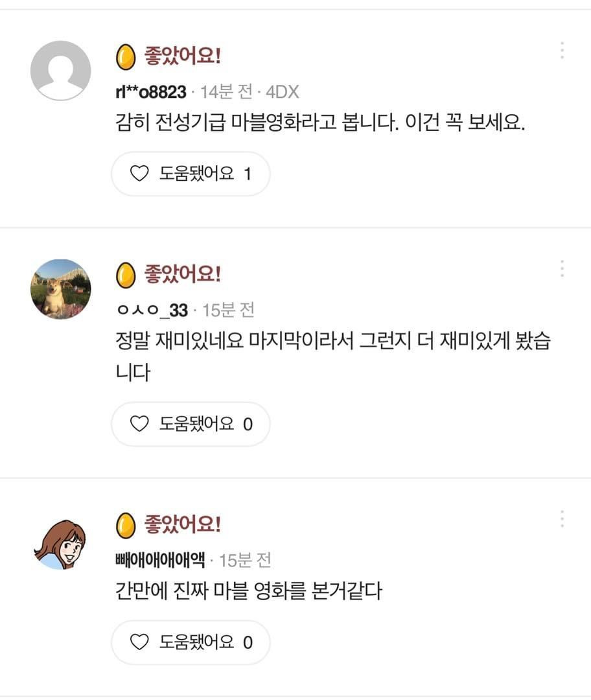Click the golden egg icon on 빼애애애애액 review
Image resolution: width=591 pixels, height=700 pixels.
[x=126, y=525]
